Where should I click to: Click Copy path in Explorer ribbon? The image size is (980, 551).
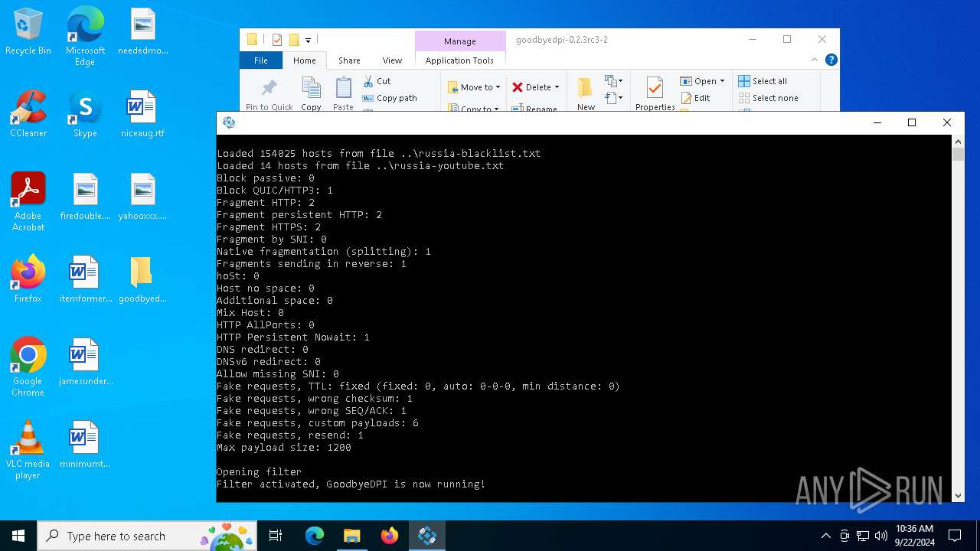[x=390, y=98]
